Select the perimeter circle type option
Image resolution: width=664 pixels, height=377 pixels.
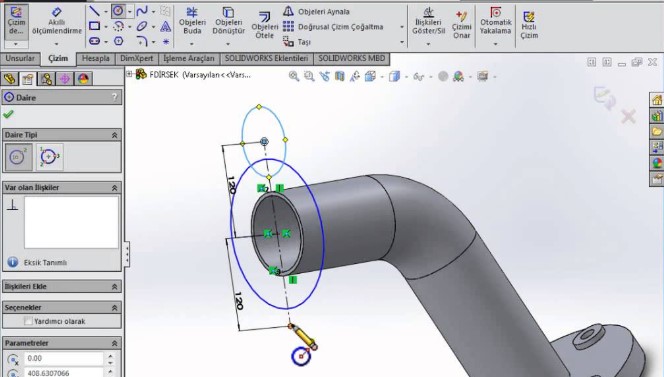tap(50, 157)
